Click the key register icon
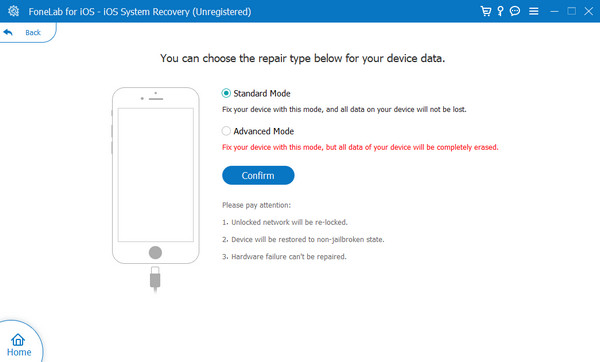This screenshot has height=362, width=600. tap(500, 11)
